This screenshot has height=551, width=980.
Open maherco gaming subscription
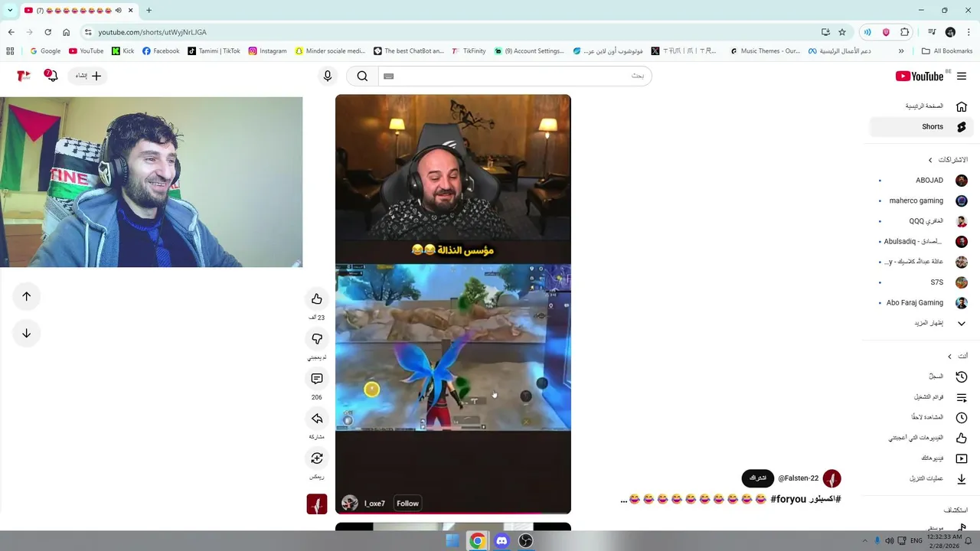923,201
